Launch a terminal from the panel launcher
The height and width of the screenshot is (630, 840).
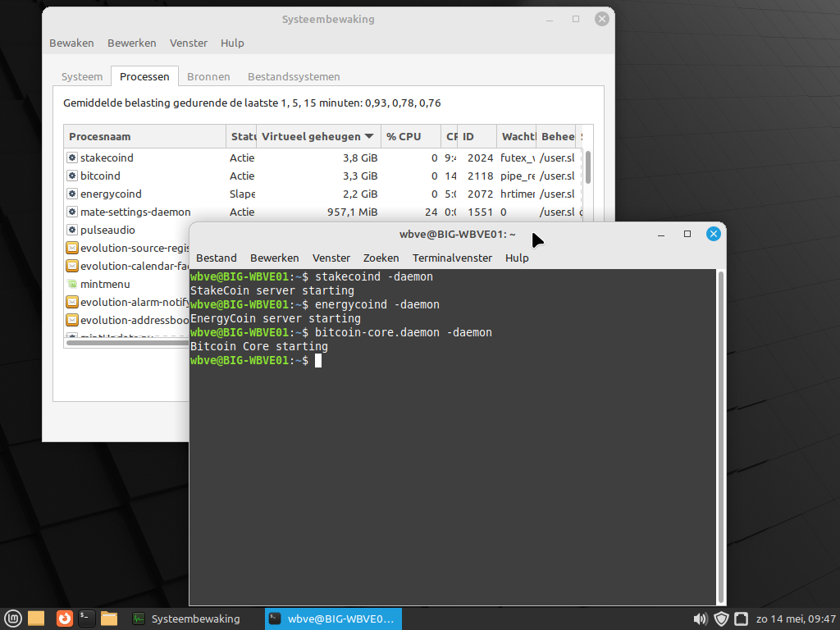(87, 619)
